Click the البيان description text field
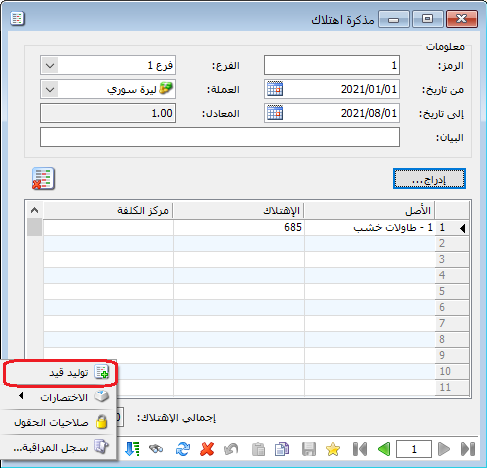The width and height of the screenshot is (487, 468). [220, 137]
